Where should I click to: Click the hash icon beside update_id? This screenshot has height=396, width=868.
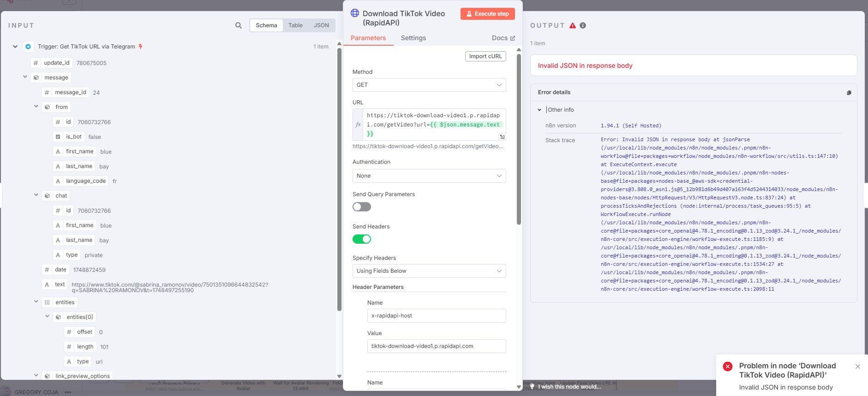(36, 63)
